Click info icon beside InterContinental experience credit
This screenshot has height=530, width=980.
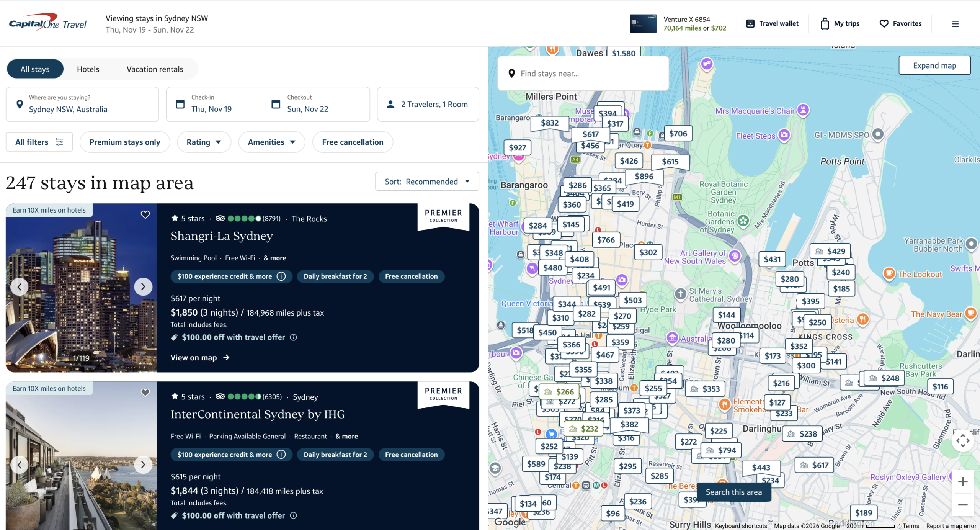tap(281, 455)
